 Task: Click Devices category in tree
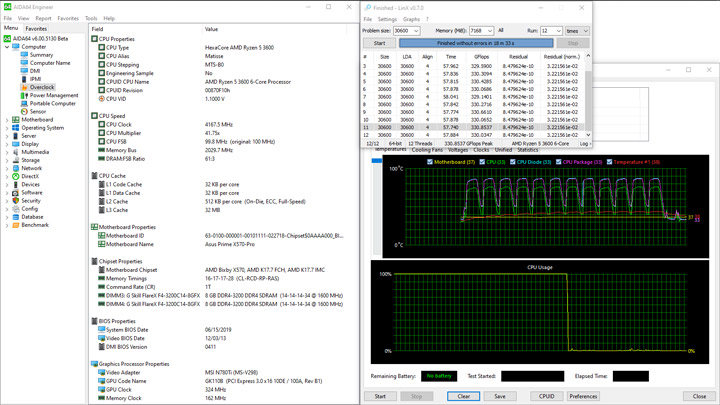(x=30, y=185)
